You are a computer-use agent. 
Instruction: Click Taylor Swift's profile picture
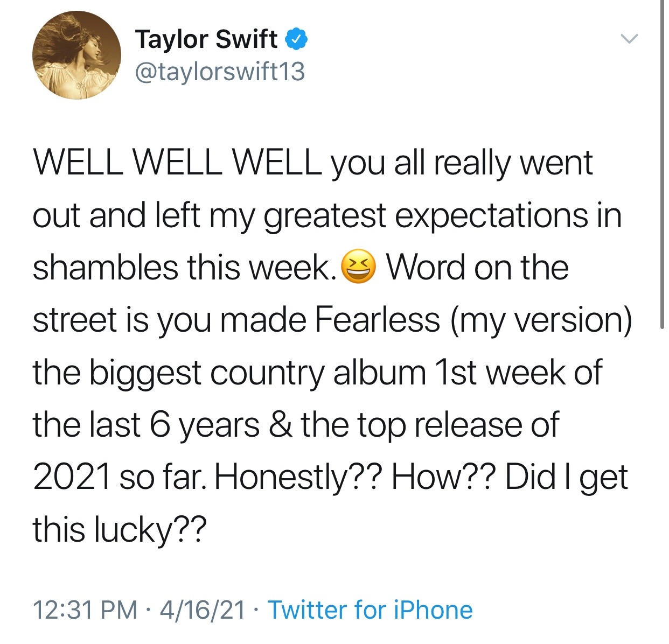(x=76, y=55)
